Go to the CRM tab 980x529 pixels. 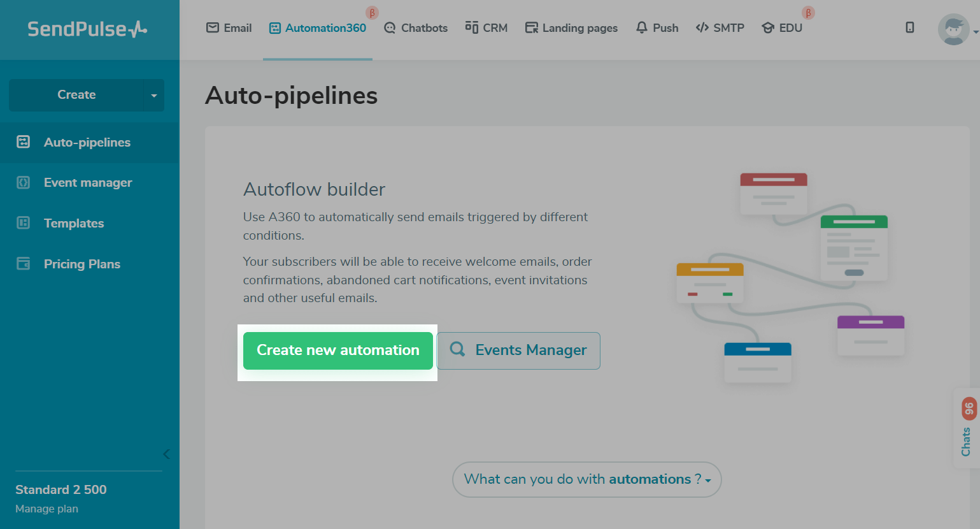click(486, 28)
